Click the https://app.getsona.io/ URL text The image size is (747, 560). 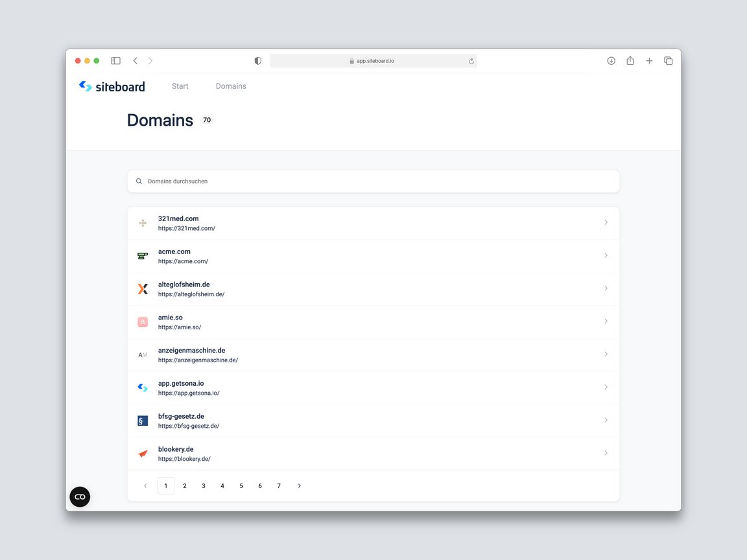pyautogui.click(x=189, y=393)
